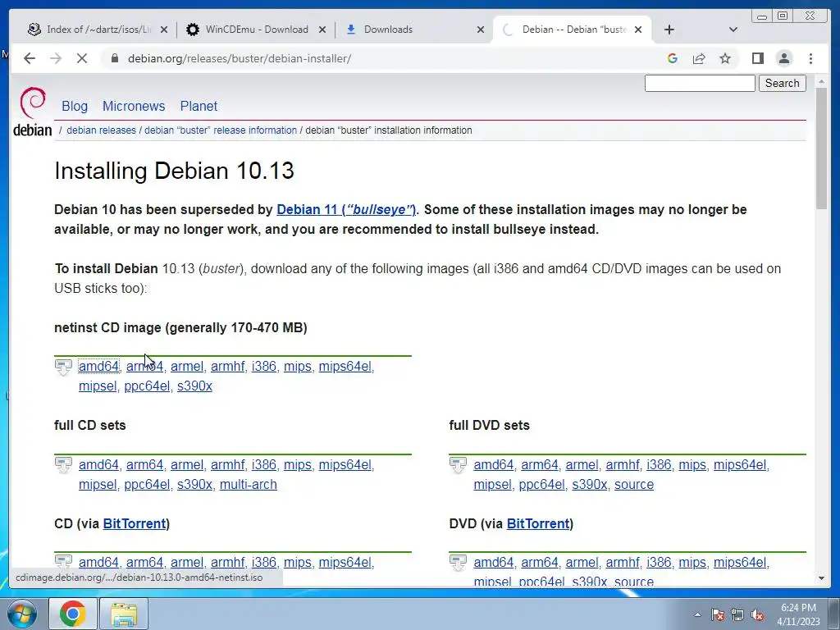This screenshot has width=840, height=630.
Task: Open a new tab with plus button
Action: (669, 30)
